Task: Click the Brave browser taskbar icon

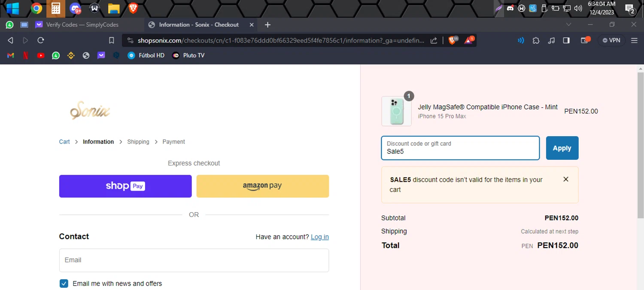Action: click(x=133, y=8)
